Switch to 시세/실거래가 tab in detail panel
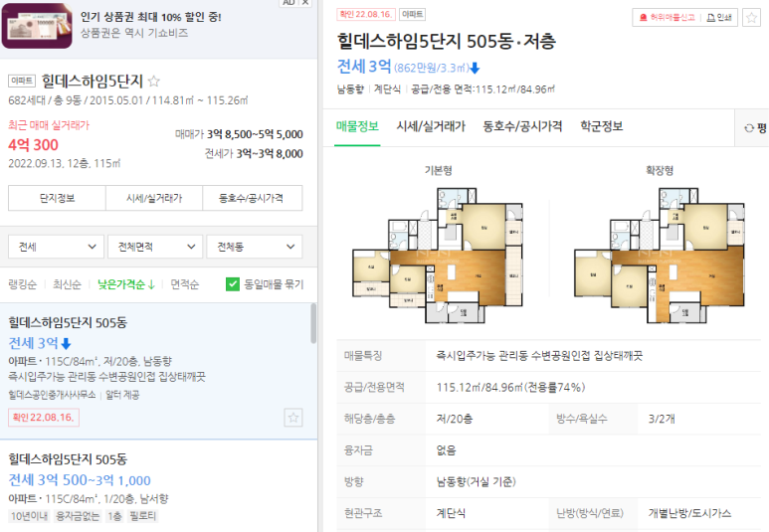769x532 pixels. [431, 126]
